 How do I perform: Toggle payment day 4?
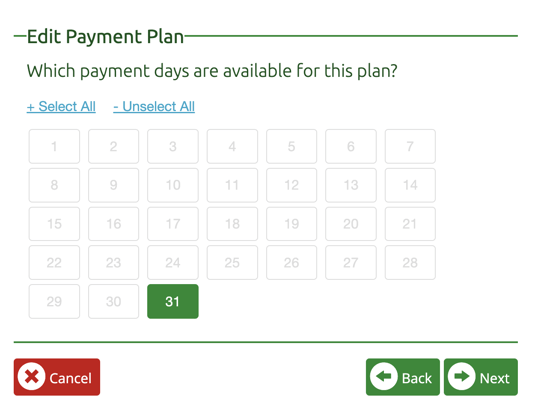232,146
